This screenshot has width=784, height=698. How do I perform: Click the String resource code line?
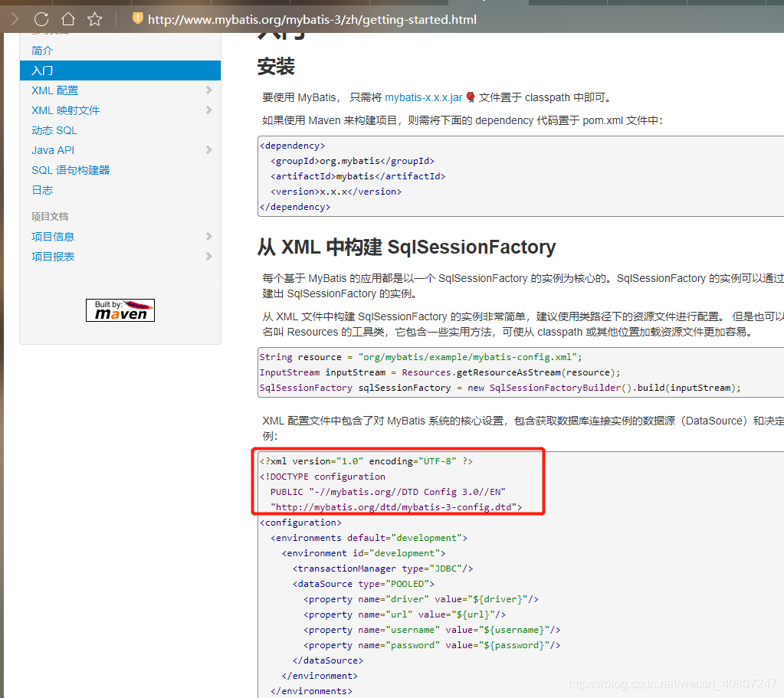[421, 357]
